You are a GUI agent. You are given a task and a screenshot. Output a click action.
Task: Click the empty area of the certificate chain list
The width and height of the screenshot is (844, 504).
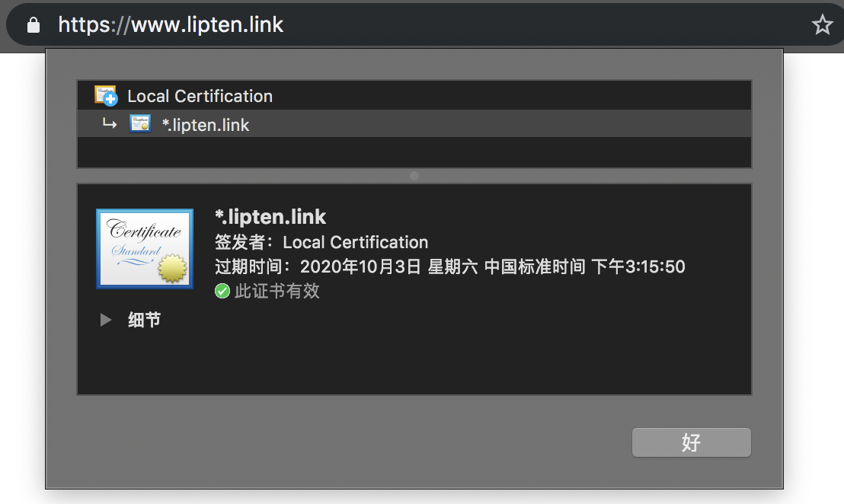click(x=414, y=152)
